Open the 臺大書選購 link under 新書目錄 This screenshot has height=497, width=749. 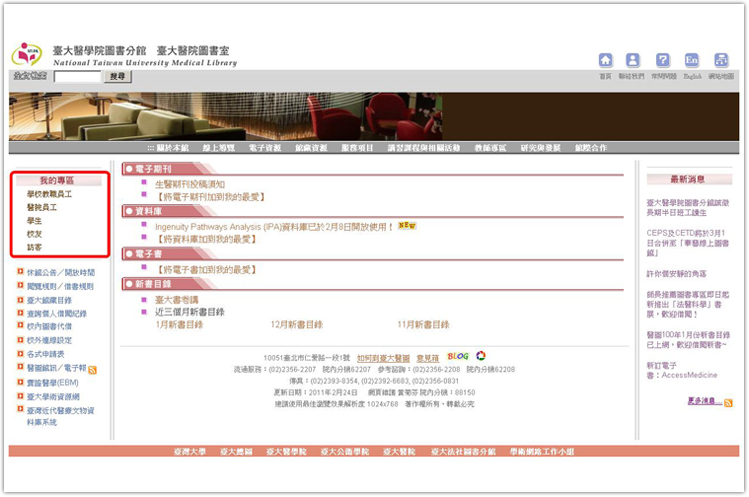click(x=176, y=300)
